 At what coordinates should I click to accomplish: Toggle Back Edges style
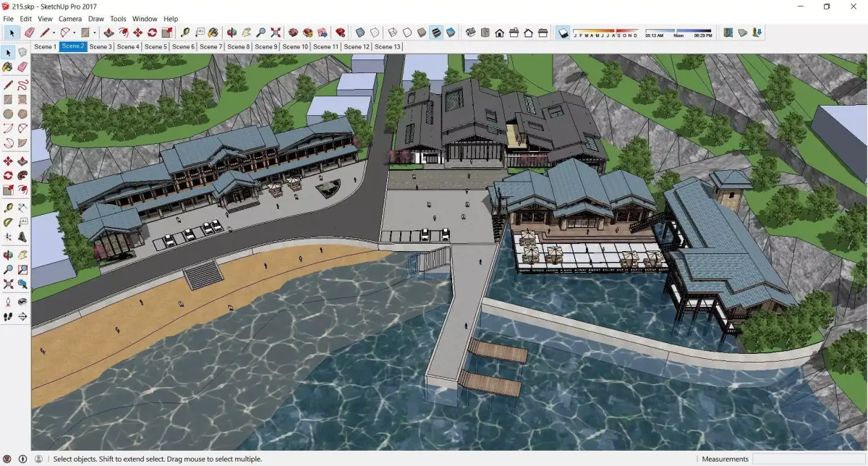point(374,33)
